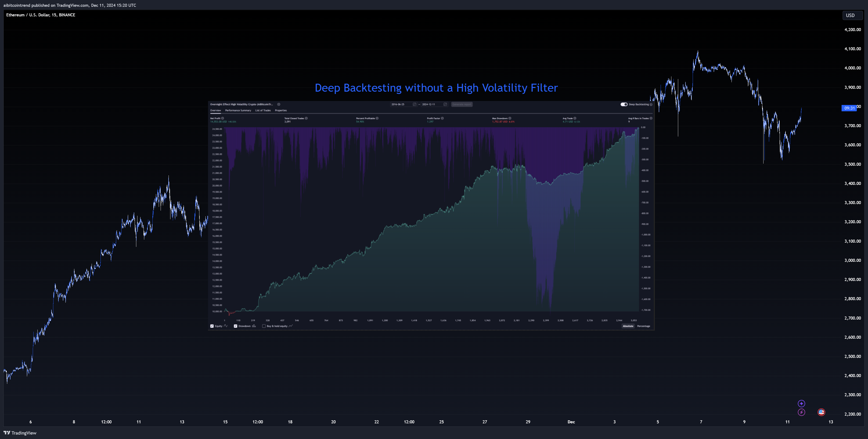Image resolution: width=868 pixels, height=439 pixels.
Task: Show the Max Drawdown info tooltip
Action: [x=510, y=118]
